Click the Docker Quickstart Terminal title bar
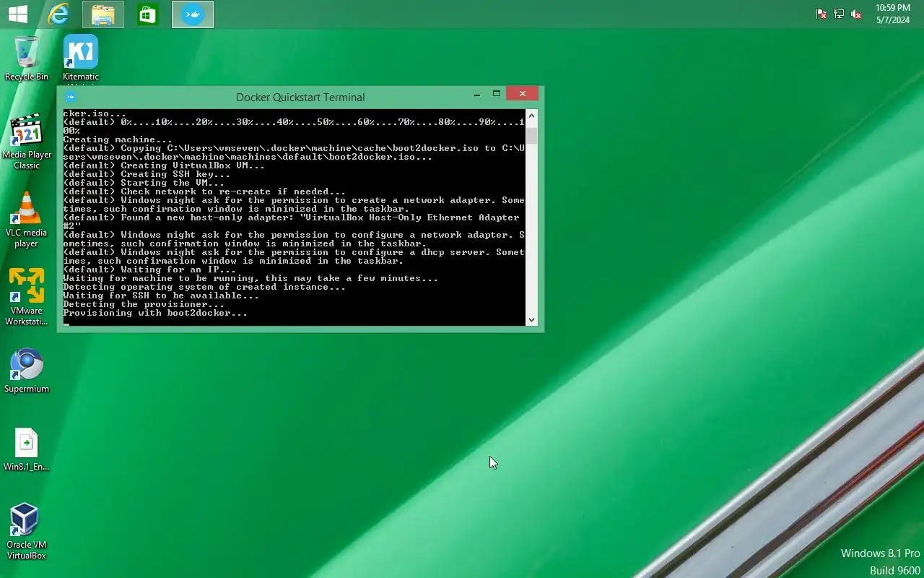 (x=300, y=97)
